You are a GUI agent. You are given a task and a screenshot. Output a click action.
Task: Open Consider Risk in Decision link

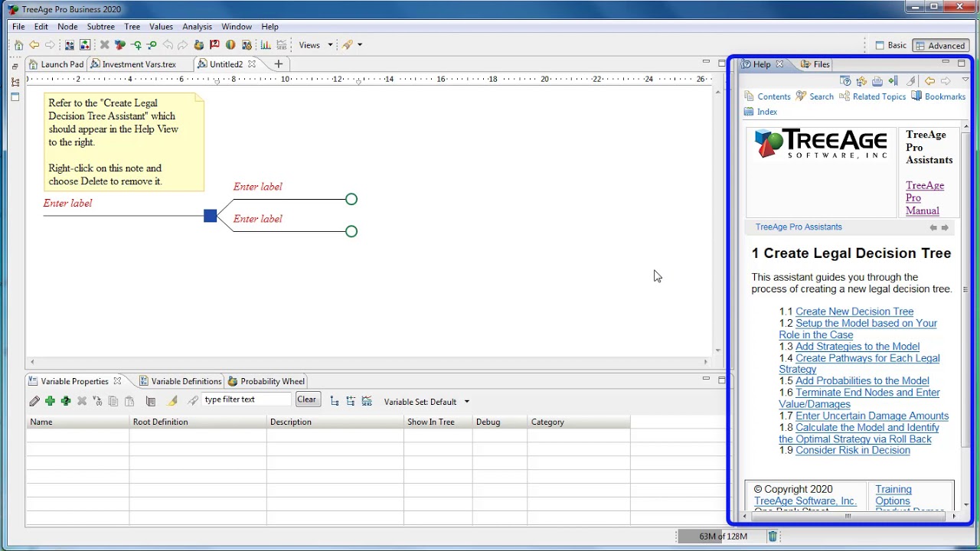[x=853, y=451]
